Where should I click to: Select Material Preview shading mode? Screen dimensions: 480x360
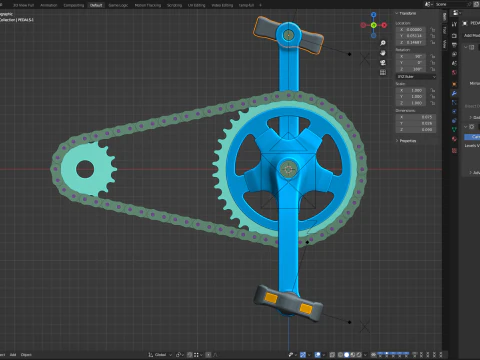tap(353, 355)
